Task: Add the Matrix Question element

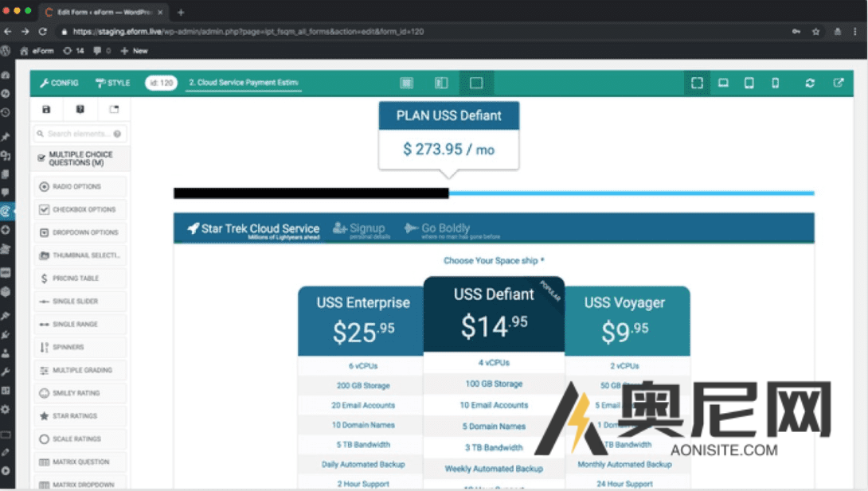Action: pyautogui.click(x=80, y=462)
